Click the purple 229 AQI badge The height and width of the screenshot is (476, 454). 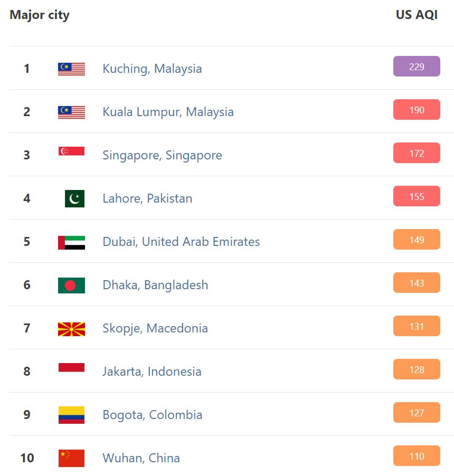(x=417, y=66)
